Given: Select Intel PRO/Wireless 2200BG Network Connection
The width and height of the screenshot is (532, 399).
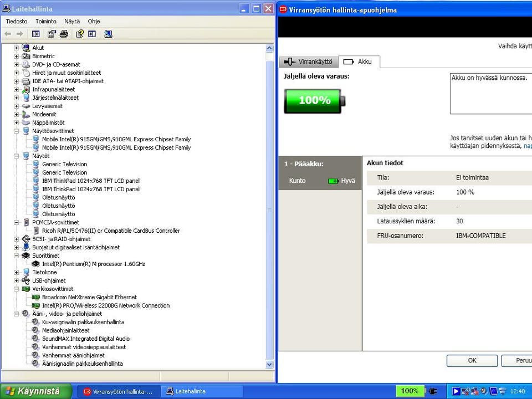Looking at the screenshot, I should coord(106,305).
